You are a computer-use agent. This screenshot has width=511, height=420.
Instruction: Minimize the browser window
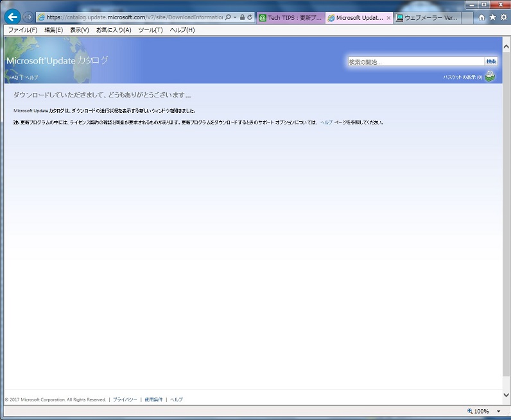(472, 4)
